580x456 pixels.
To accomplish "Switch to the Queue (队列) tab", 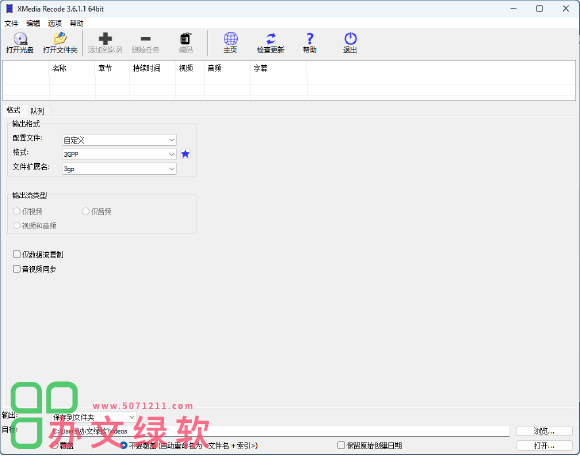I will (37, 111).
